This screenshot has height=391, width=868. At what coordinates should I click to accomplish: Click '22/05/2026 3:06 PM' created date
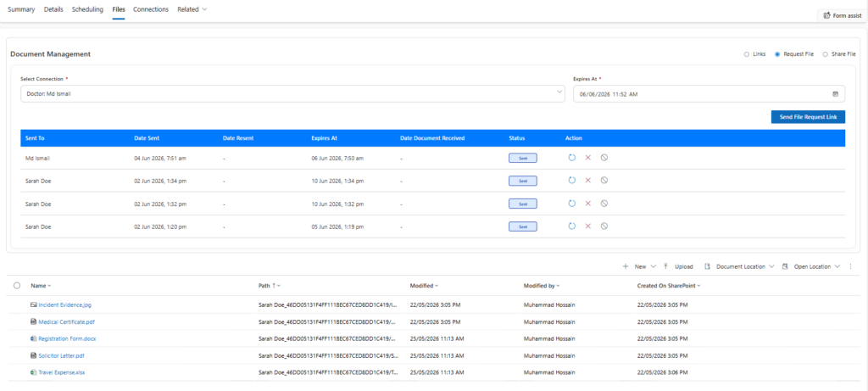662,372
